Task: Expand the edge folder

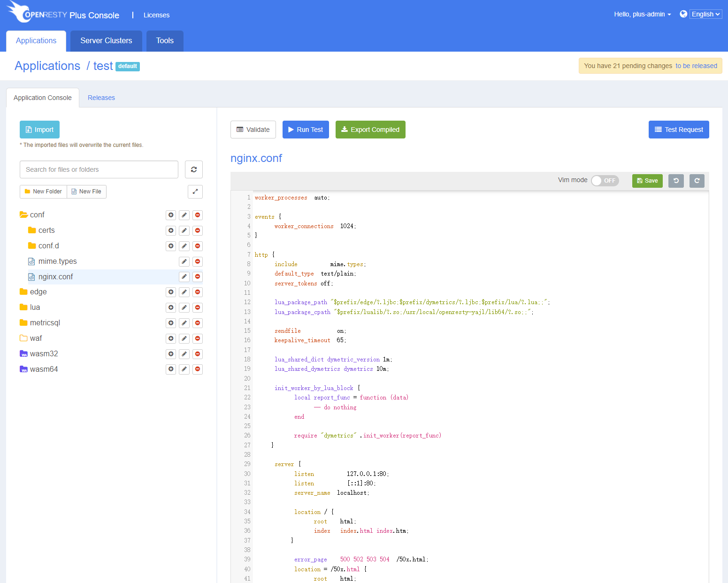Action: (x=23, y=291)
